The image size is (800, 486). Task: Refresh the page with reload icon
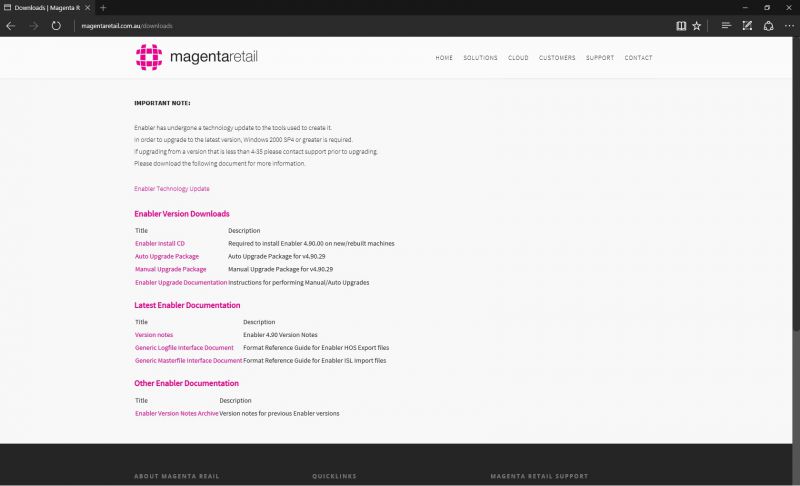click(56, 26)
